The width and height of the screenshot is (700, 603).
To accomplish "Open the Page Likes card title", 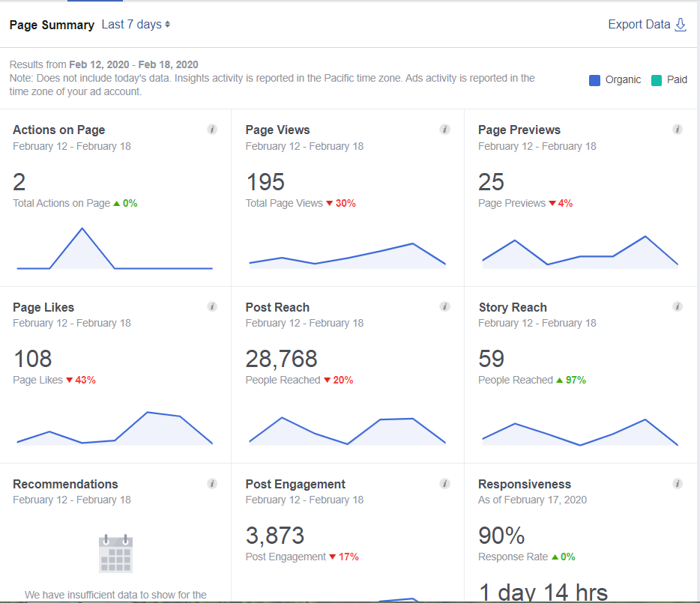I will click(x=43, y=308).
